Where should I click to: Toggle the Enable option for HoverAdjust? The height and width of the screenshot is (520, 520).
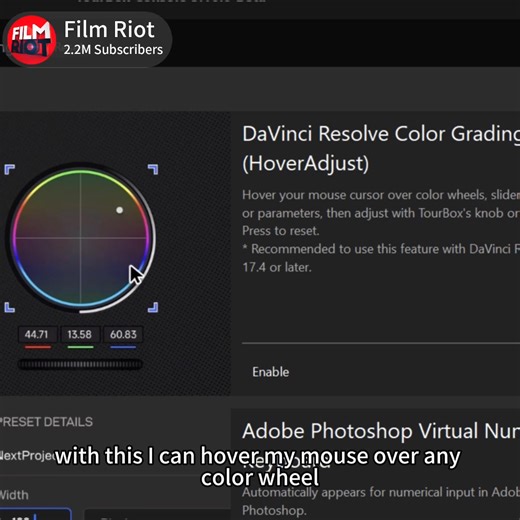[270, 372]
